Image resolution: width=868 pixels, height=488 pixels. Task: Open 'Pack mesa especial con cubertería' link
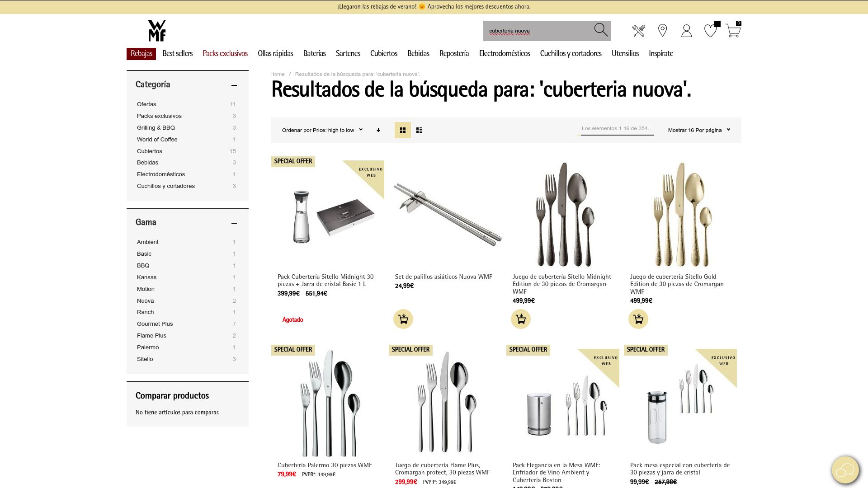(x=680, y=469)
